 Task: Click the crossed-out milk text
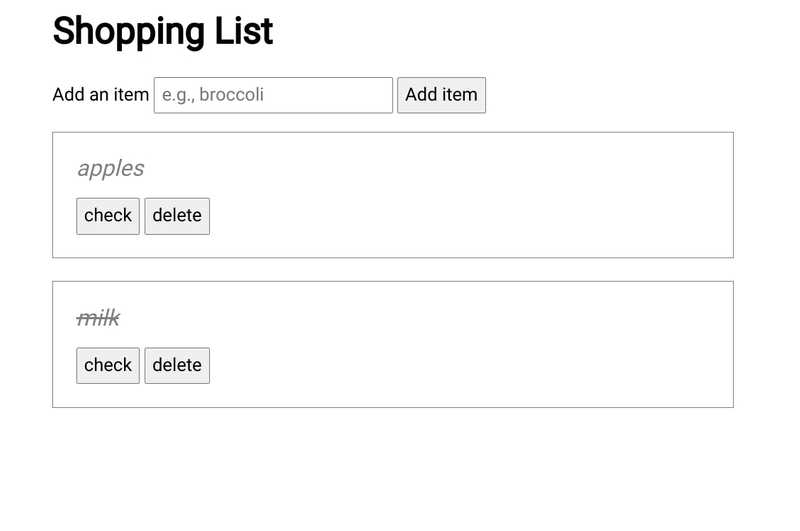98,318
